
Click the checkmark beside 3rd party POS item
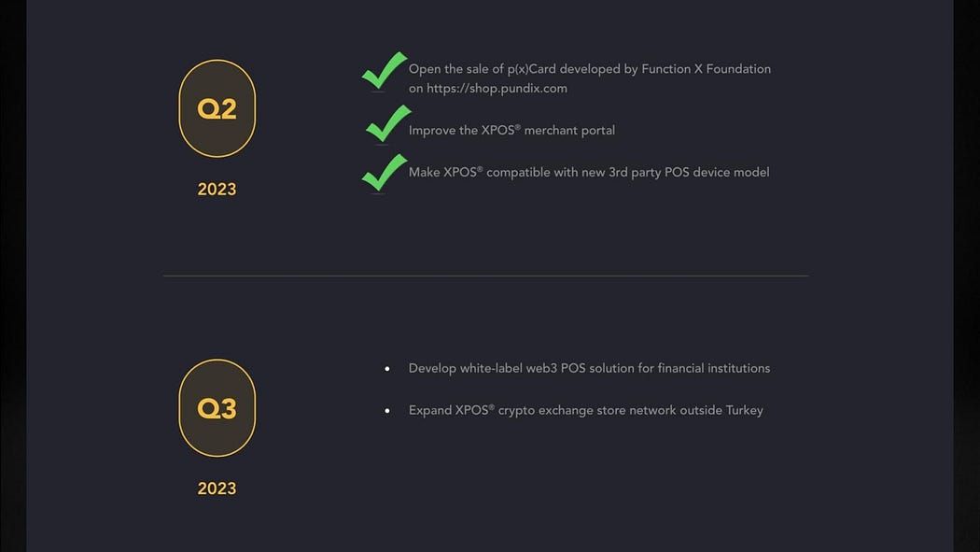click(x=384, y=173)
